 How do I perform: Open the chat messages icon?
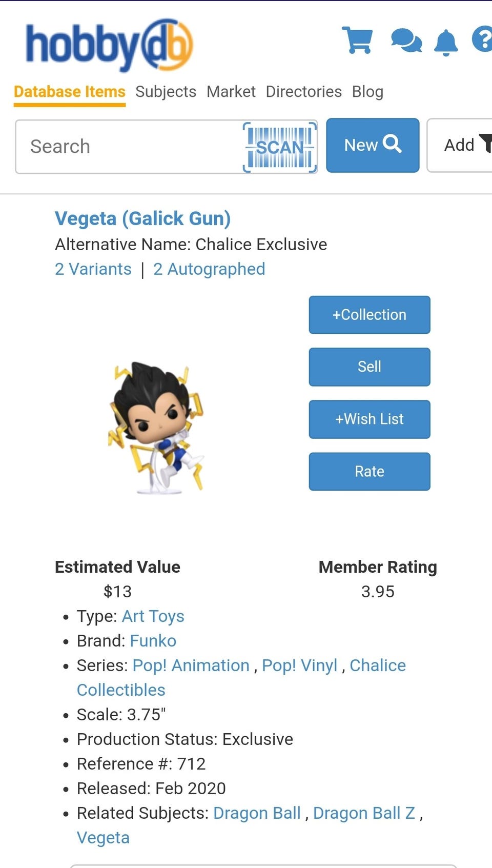[406, 41]
